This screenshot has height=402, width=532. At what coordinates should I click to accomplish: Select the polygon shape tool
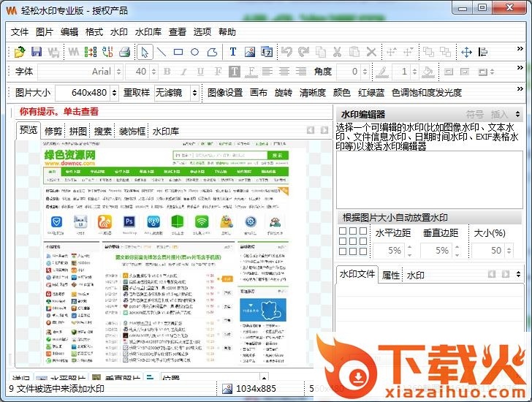[213, 52]
